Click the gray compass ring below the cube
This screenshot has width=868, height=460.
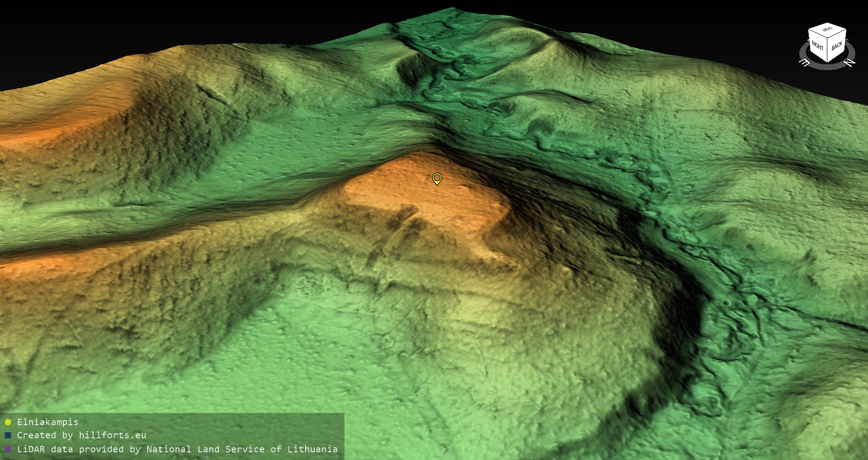pos(827,67)
